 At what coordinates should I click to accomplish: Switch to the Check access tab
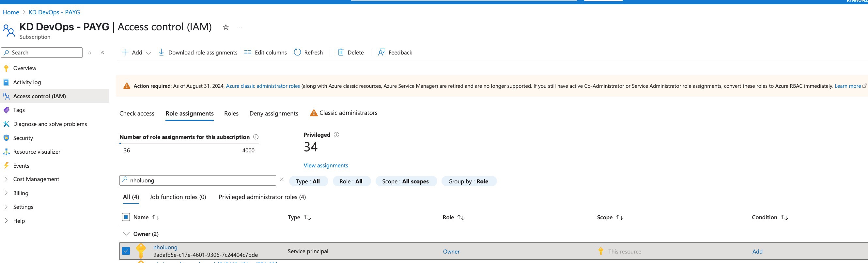tap(137, 114)
